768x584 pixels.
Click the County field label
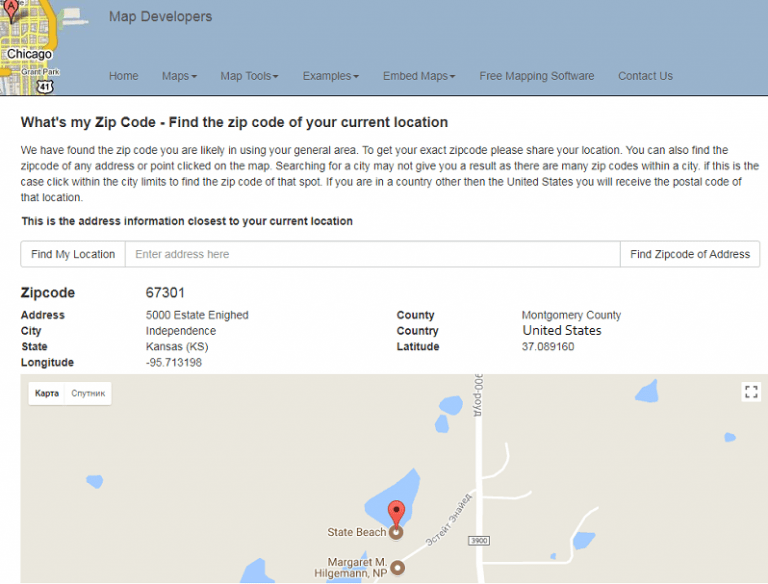coord(415,315)
